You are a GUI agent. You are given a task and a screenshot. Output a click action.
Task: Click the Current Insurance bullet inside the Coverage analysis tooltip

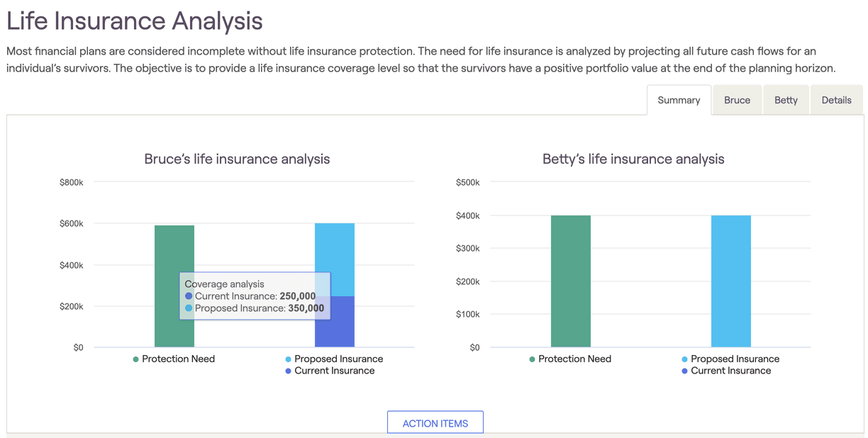click(190, 296)
